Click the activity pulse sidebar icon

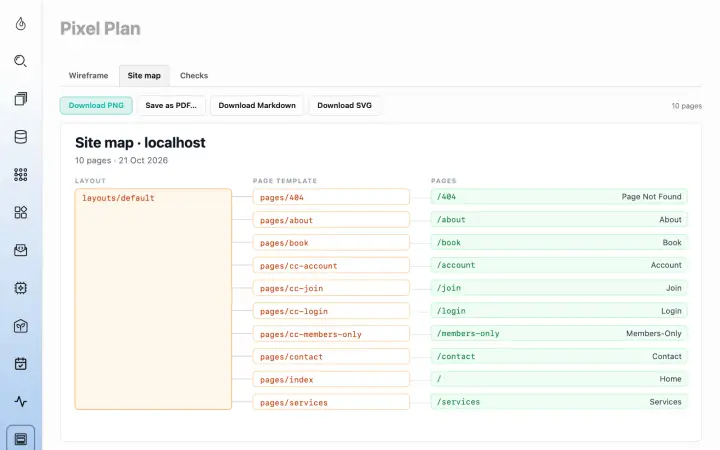point(21,401)
